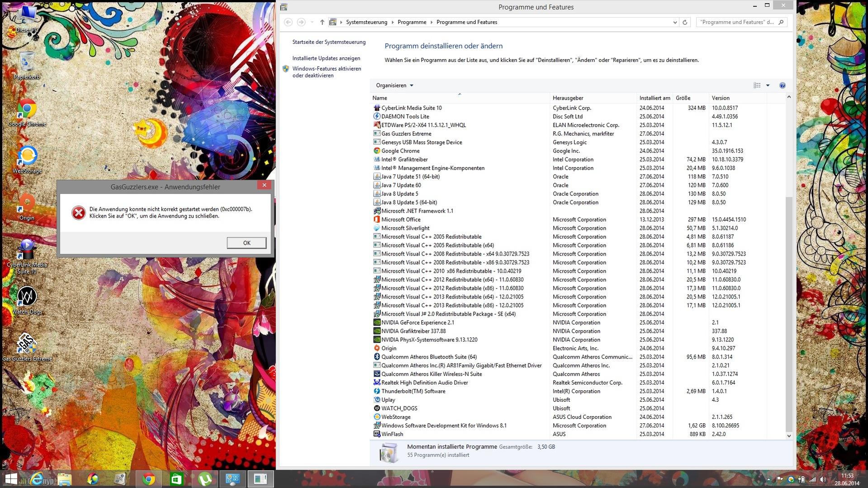Click the volume icon in system tray
The image size is (868, 488).
coord(823,479)
